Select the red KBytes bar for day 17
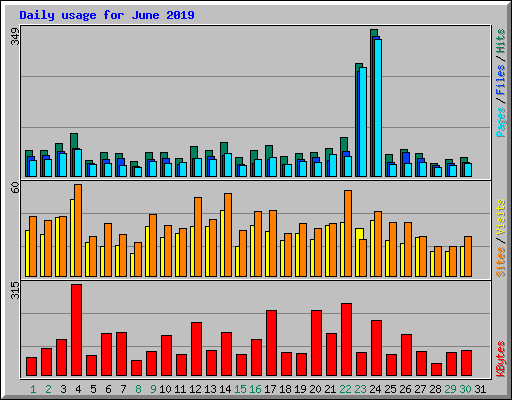Viewport: 512px width, 400px height. pos(271,343)
